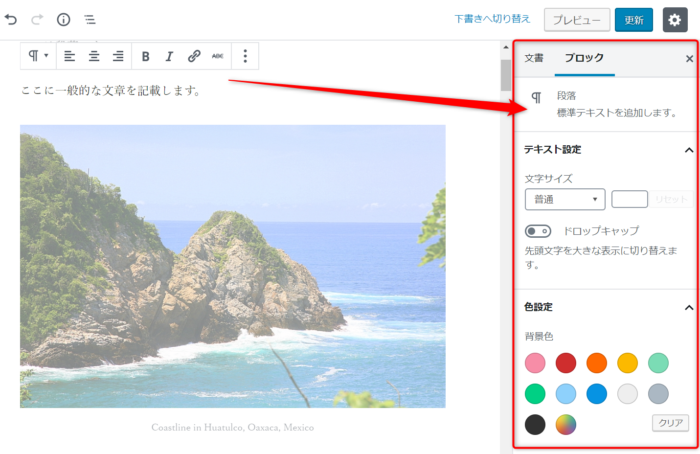Switch to the 文書 tab
Viewport: 700px width, 454px height.
coord(534,58)
